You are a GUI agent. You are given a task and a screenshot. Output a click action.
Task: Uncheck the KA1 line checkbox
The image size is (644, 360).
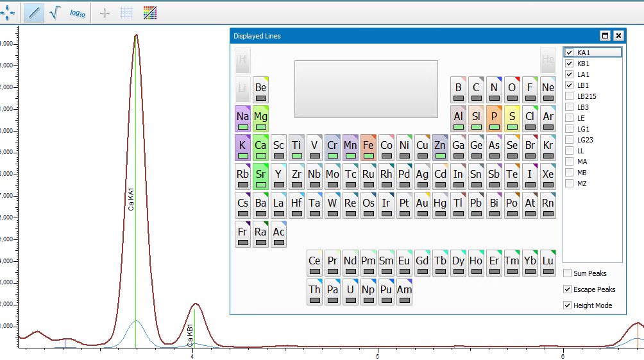tap(569, 53)
